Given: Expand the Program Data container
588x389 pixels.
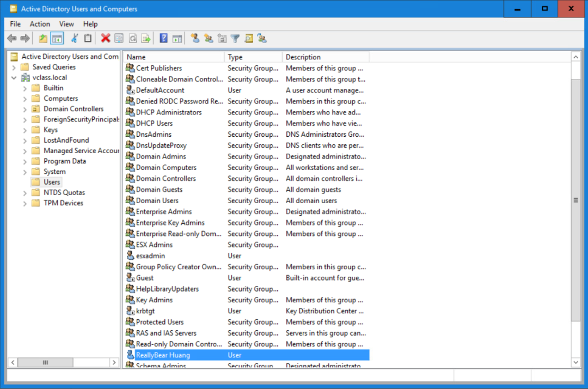Looking at the screenshot, I should 24,162.
